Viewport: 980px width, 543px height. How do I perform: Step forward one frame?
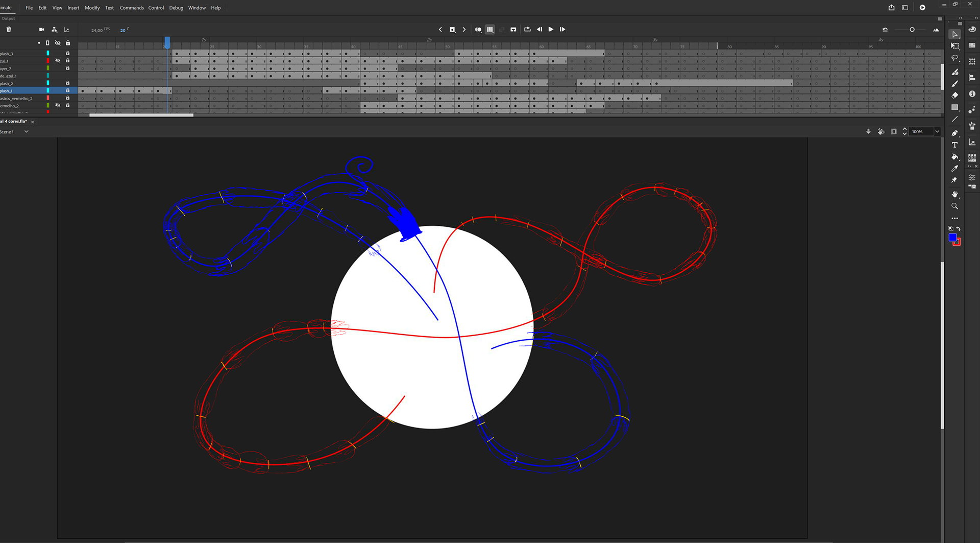tap(562, 30)
